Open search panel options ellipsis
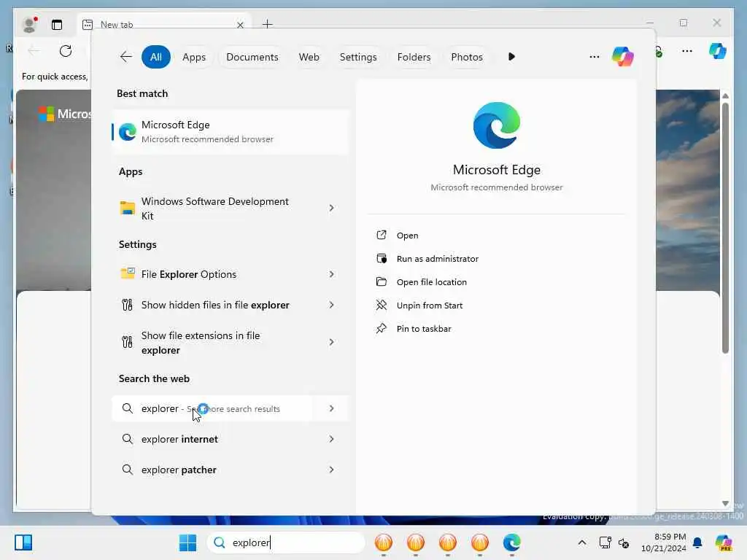Viewport: 747px width, 560px height. tap(594, 57)
